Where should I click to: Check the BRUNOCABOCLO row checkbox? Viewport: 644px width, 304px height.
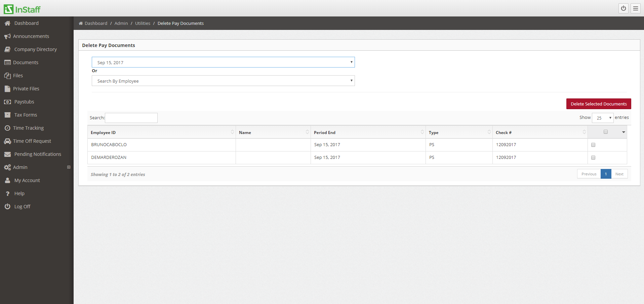[x=593, y=145]
